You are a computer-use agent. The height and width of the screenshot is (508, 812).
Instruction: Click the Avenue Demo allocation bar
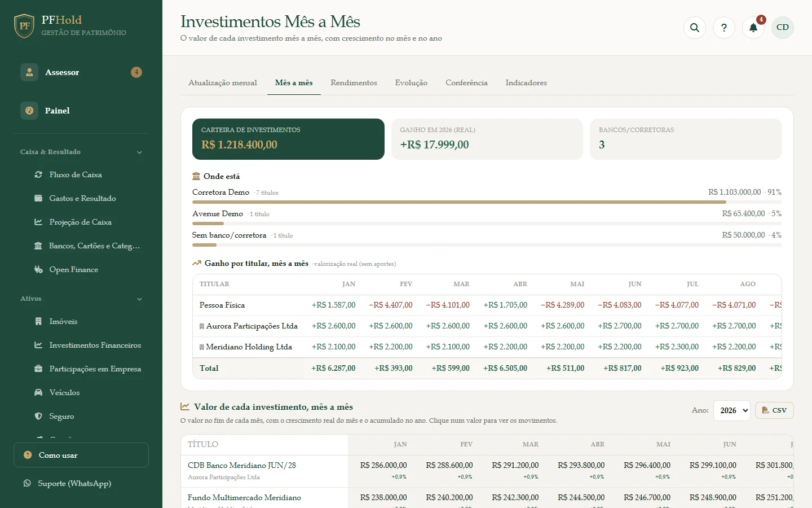[x=487, y=224]
